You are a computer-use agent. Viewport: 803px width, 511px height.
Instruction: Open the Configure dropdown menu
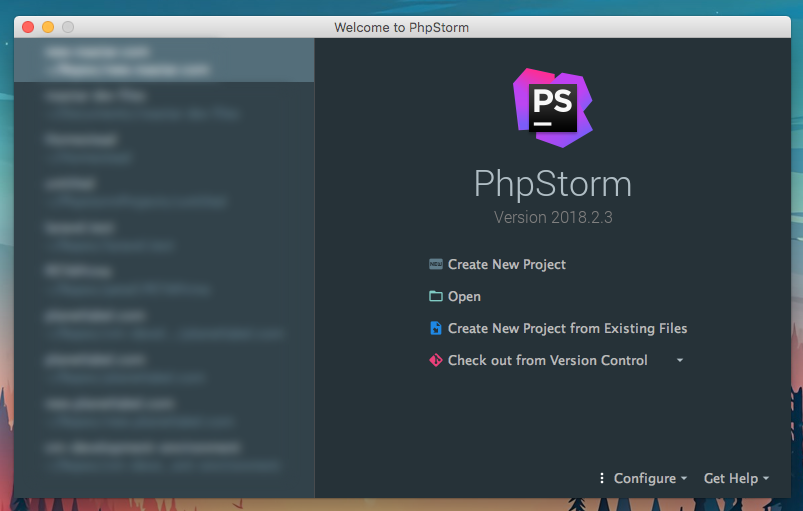(650, 478)
